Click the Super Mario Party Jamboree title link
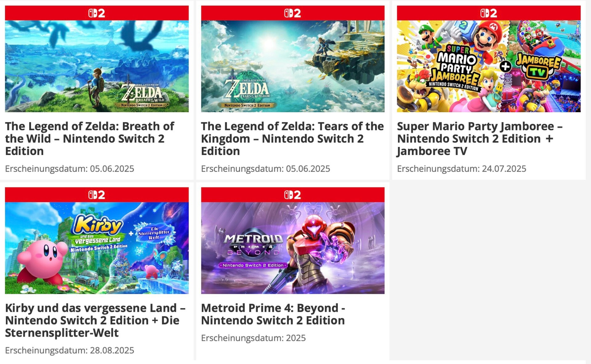 pyautogui.click(x=479, y=139)
